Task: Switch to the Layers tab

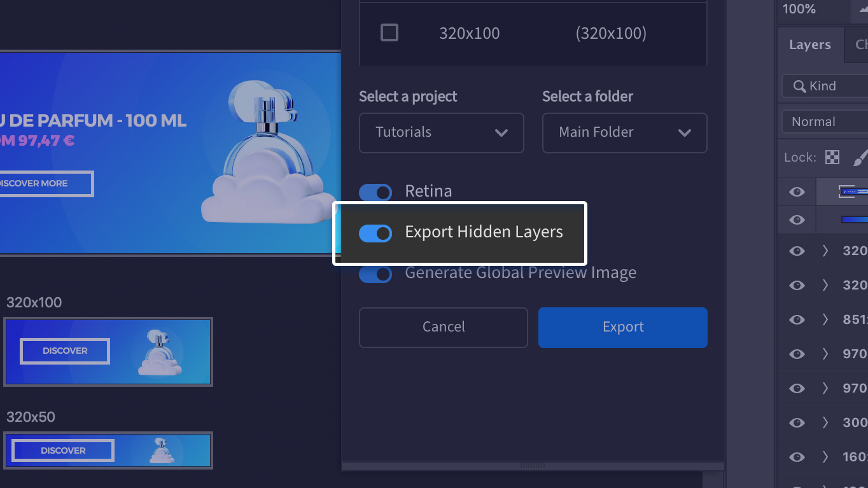Action: click(809, 45)
